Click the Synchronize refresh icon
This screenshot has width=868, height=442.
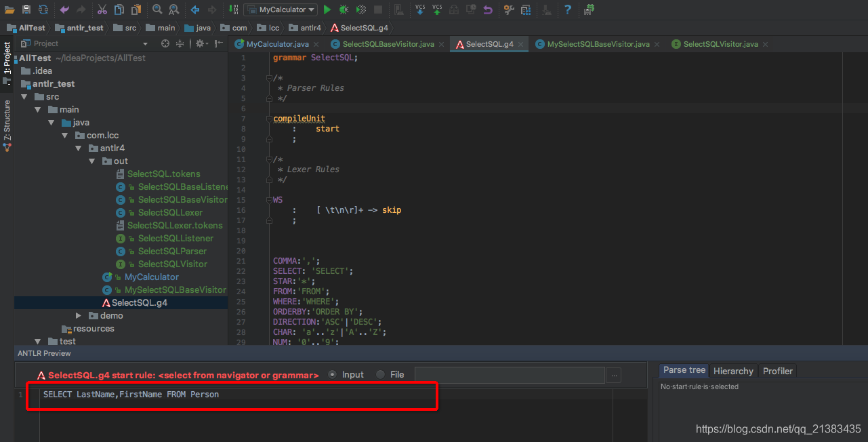point(43,9)
